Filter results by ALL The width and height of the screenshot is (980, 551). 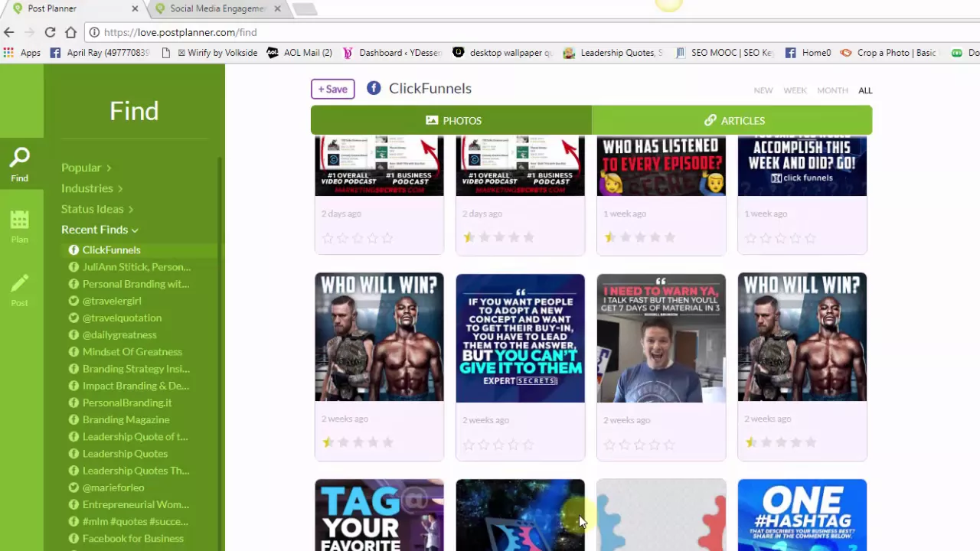[865, 90]
